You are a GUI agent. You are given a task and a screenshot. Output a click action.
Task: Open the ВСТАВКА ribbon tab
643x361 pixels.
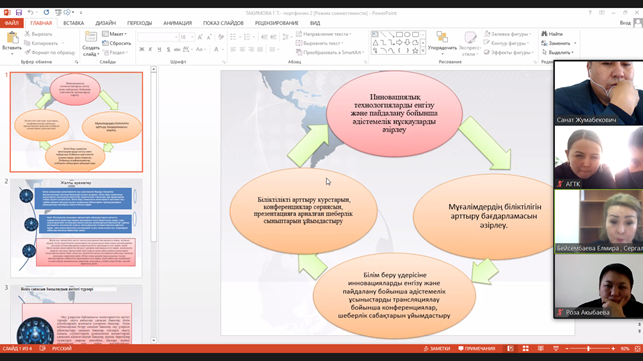(x=74, y=23)
